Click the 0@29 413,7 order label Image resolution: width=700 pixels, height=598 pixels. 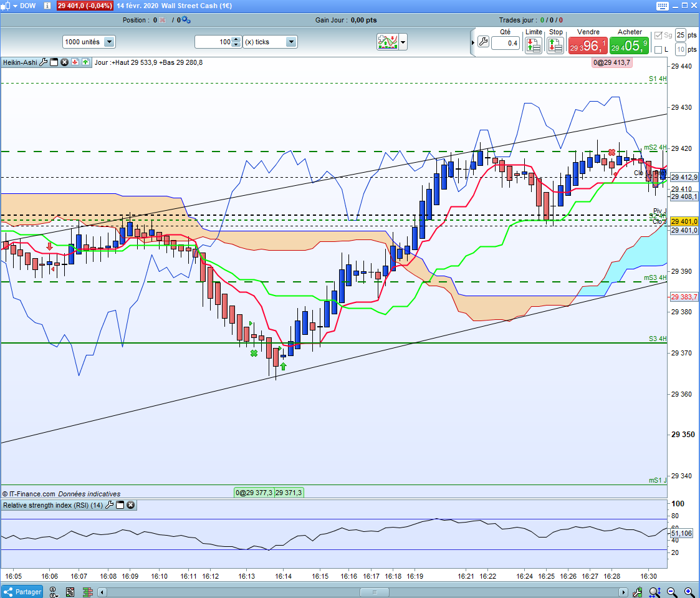point(611,62)
